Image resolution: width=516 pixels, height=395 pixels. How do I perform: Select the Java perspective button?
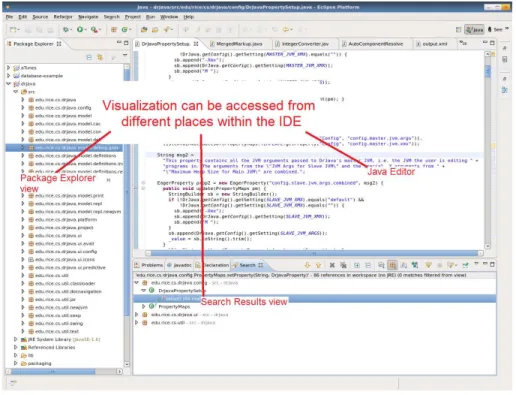pos(474,30)
